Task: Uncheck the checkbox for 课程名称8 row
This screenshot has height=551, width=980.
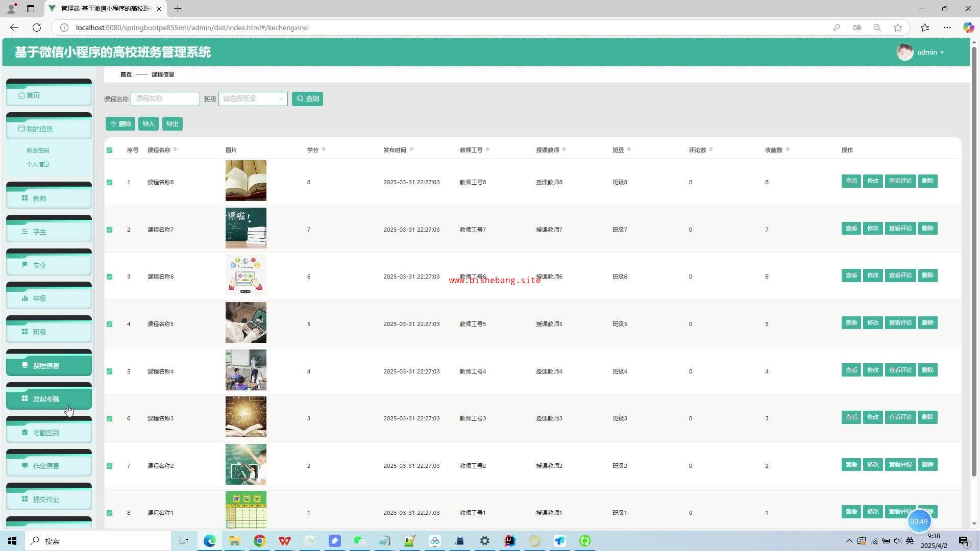Action: pyautogui.click(x=109, y=182)
